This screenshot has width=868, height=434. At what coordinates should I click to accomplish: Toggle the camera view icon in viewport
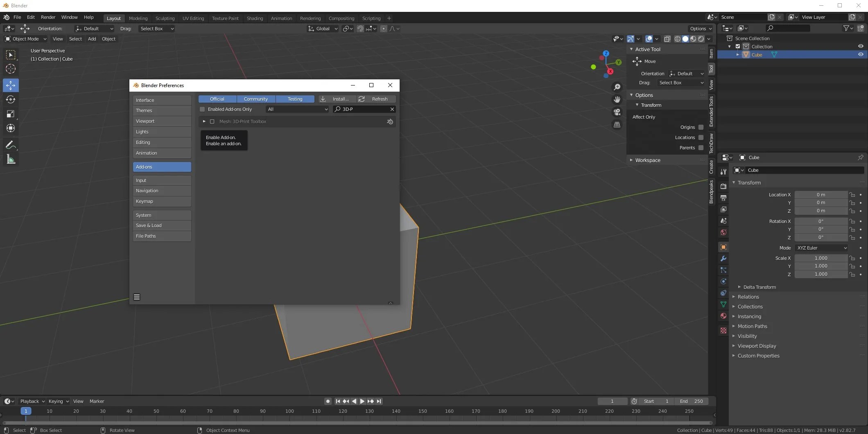[617, 112]
